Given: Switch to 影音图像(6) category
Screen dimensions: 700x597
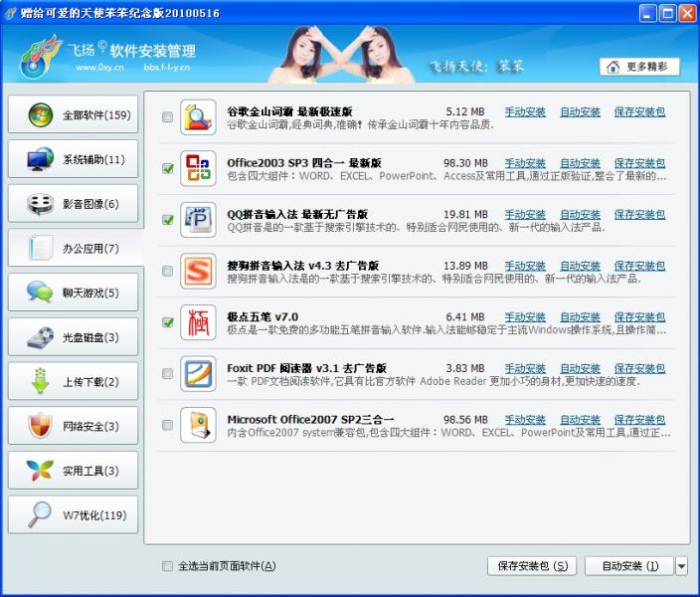Looking at the screenshot, I should click(74, 204).
